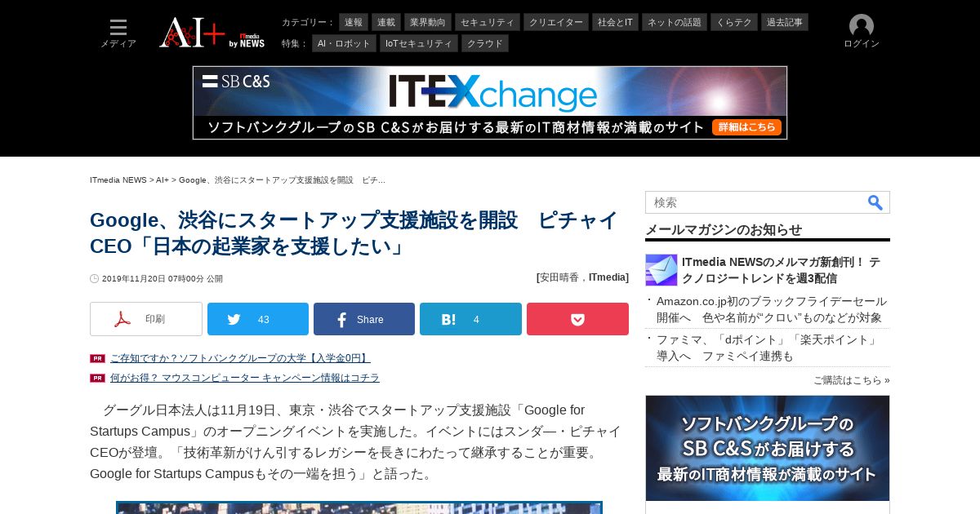Click the first PR badge
The width and height of the screenshot is (980, 514).
pyautogui.click(x=97, y=358)
